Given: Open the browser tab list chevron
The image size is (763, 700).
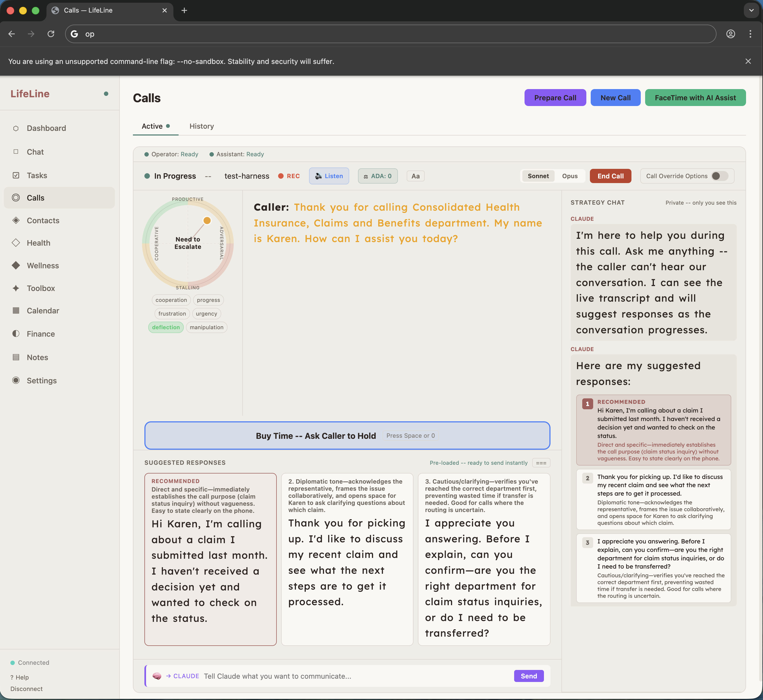Looking at the screenshot, I should coord(751,11).
